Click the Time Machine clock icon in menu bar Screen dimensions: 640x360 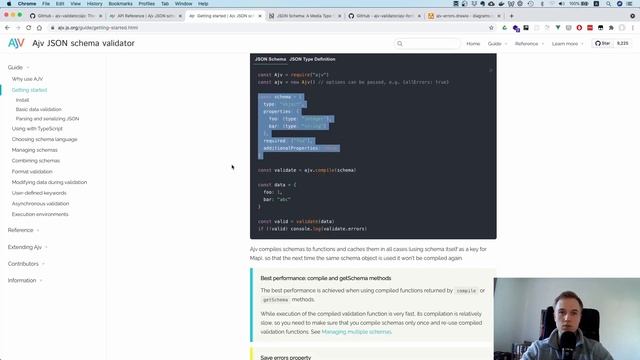click(530, 4)
